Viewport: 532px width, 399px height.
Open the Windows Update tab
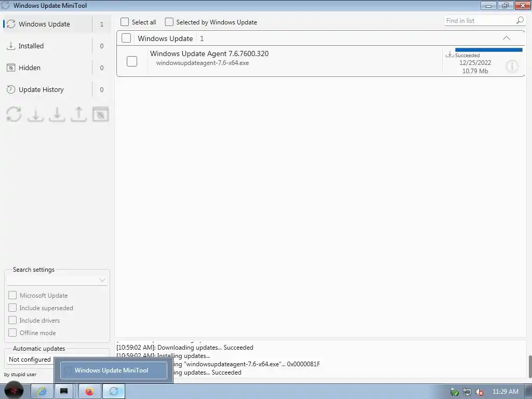click(57, 24)
